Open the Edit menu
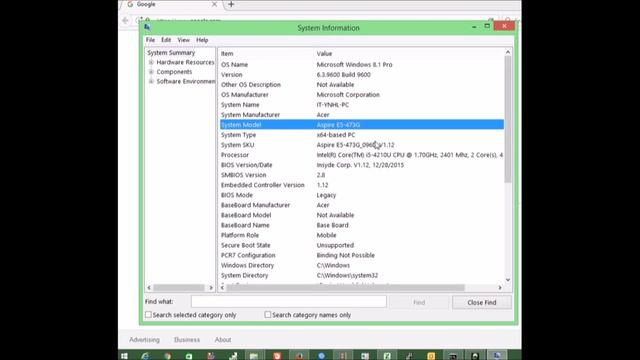This screenshot has height=360, width=640. coord(166,40)
